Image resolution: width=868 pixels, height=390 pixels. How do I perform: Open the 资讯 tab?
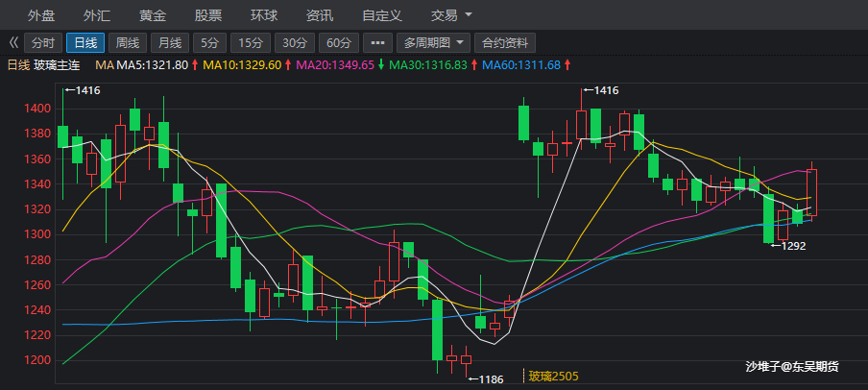tap(320, 15)
